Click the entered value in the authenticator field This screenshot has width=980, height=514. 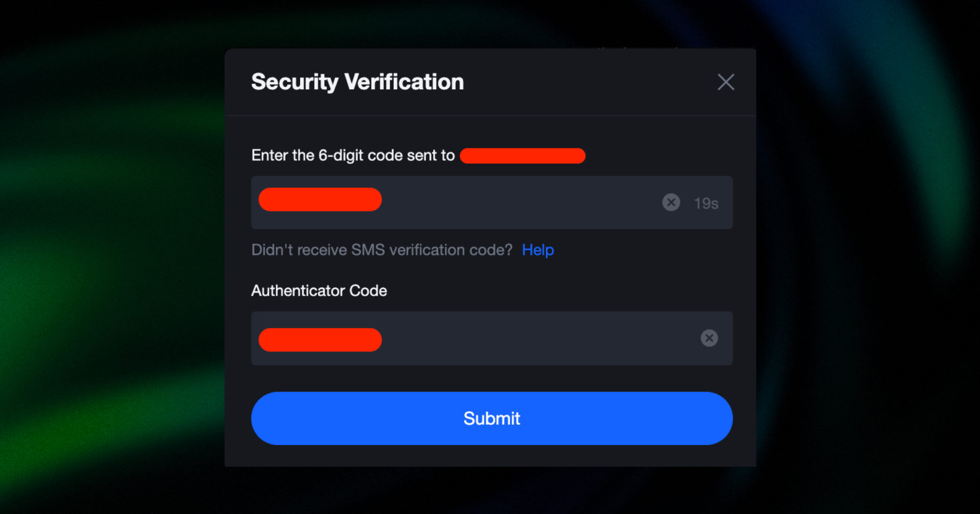click(320, 339)
